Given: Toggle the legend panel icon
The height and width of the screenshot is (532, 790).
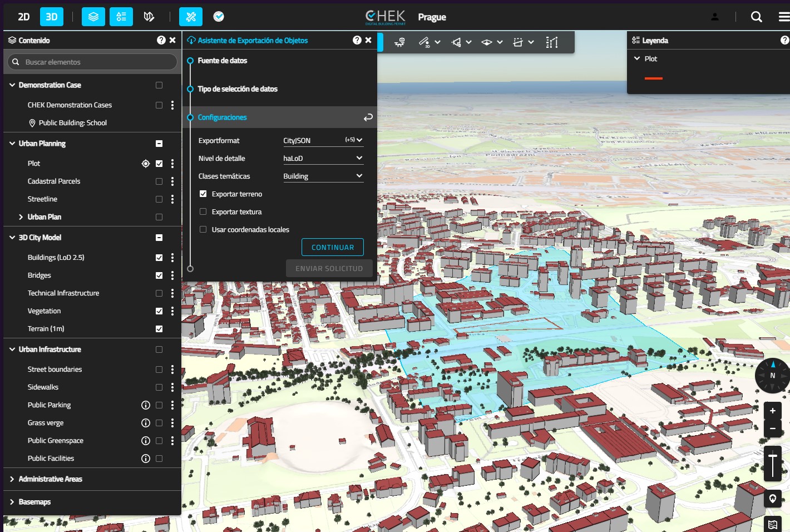Looking at the screenshot, I should pos(121,17).
